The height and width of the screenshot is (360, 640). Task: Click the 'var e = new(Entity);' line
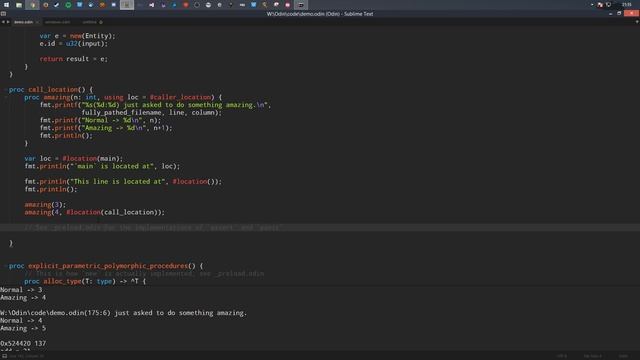coord(78,36)
